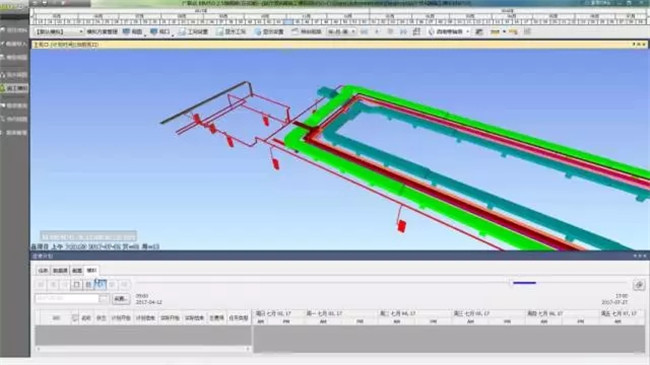Open the last sidebar module (report management)
The height and width of the screenshot is (365, 650).
(x=14, y=133)
